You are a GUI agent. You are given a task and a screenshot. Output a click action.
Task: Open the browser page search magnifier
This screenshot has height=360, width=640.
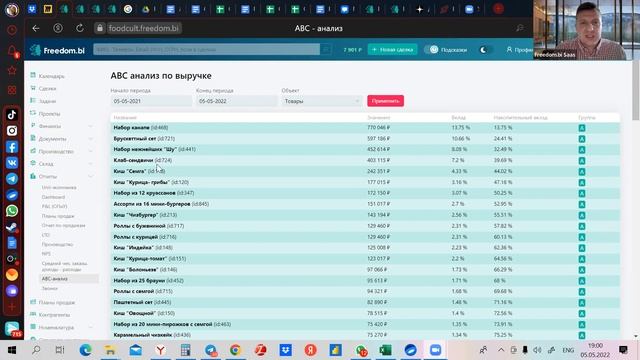coord(520,28)
